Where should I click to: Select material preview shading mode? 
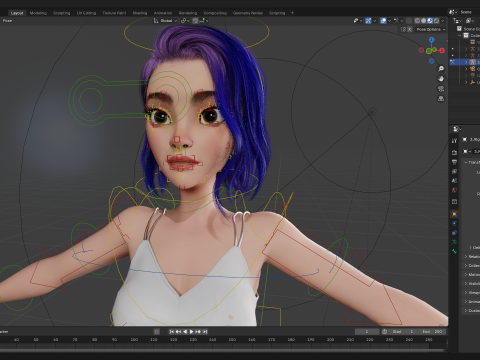(x=430, y=21)
